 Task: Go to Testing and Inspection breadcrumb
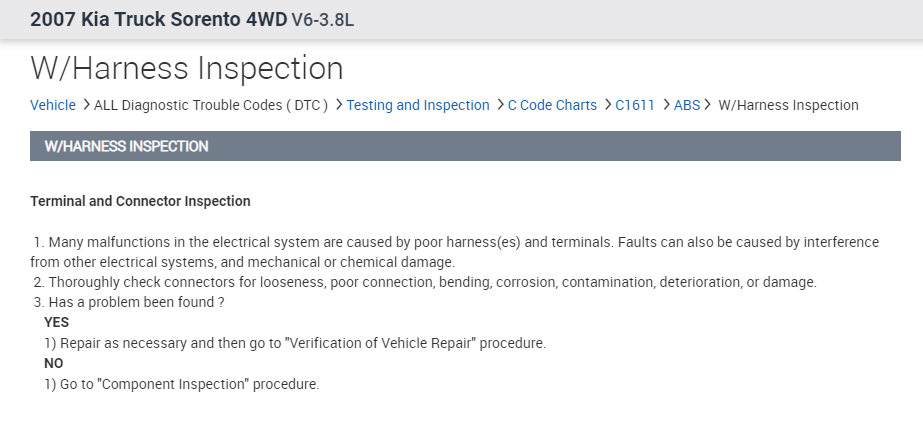[418, 105]
